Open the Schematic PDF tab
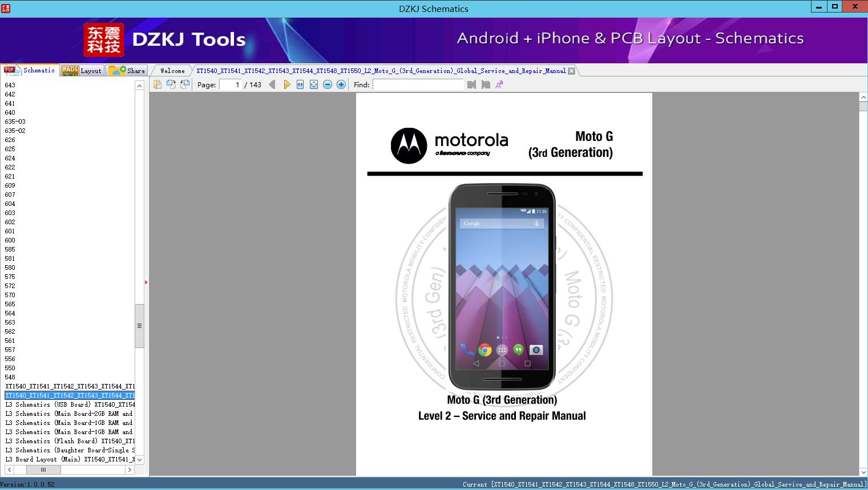The height and width of the screenshot is (490, 868). [x=30, y=70]
